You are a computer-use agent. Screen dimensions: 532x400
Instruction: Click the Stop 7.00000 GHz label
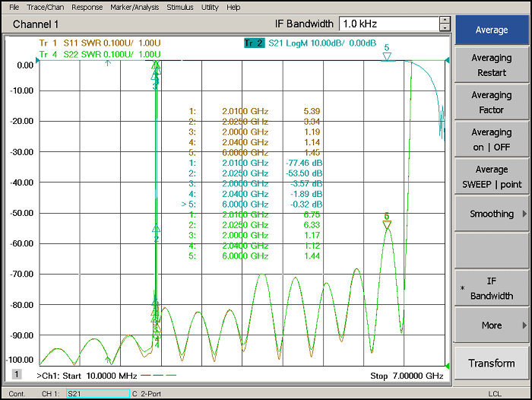point(407,376)
